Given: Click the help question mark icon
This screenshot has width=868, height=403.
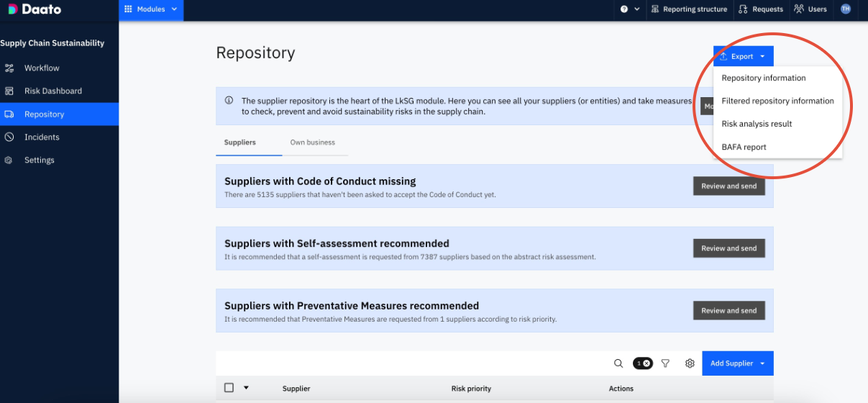Looking at the screenshot, I should [624, 9].
